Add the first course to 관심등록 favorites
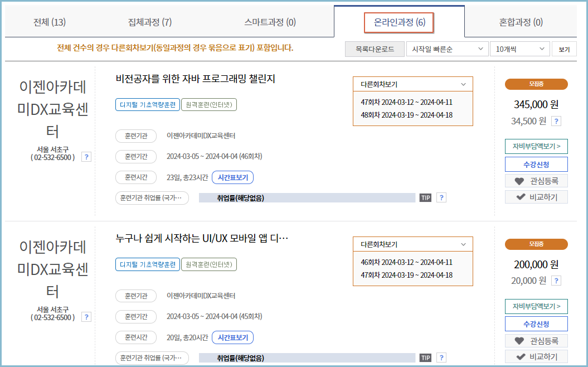This screenshot has height=367, width=588. pyautogui.click(x=536, y=180)
